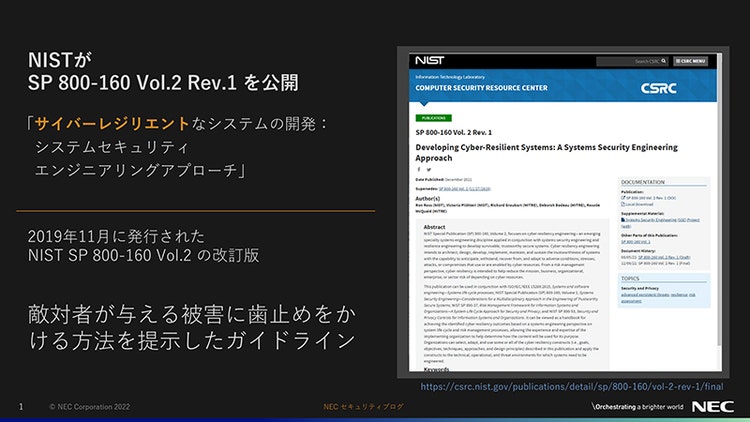Open the CSRC MENU button
750x422 pixels.
[x=691, y=61]
